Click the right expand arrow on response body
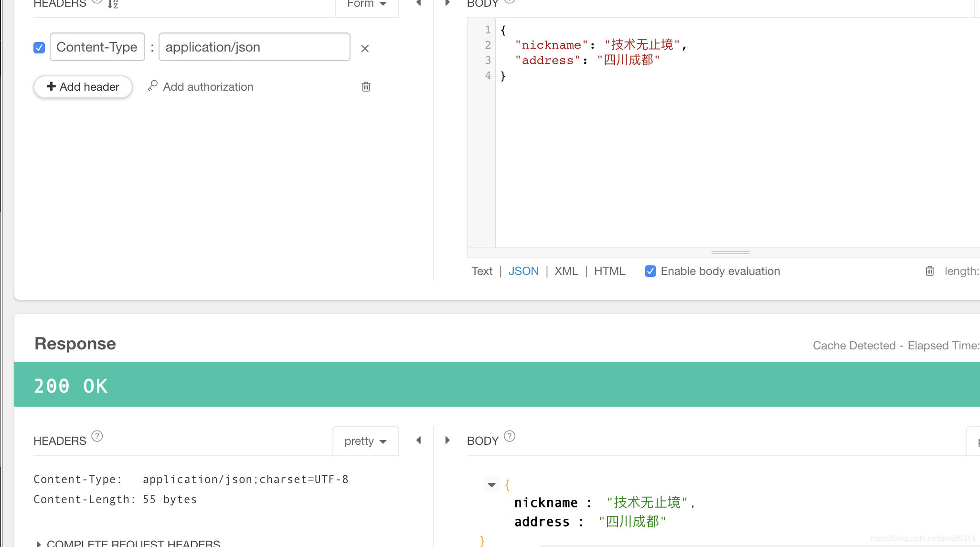 click(447, 440)
